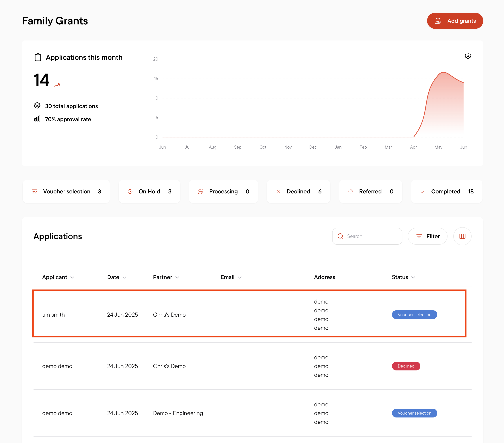Expand the Email column sort chevron
The height and width of the screenshot is (443, 504).
(240, 277)
